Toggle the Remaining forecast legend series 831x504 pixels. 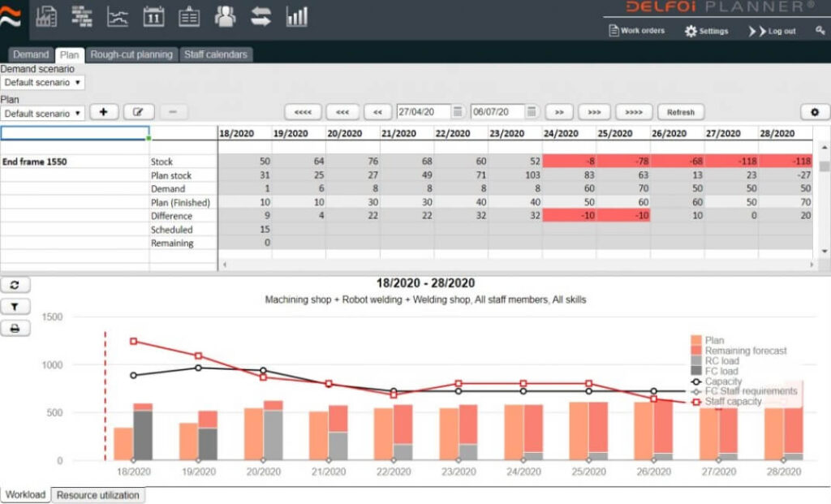(x=745, y=351)
